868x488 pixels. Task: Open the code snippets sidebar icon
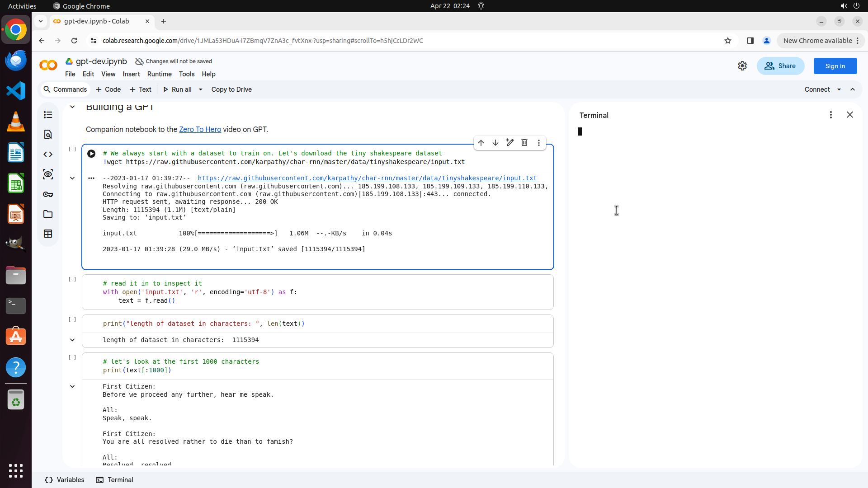pos(48,155)
